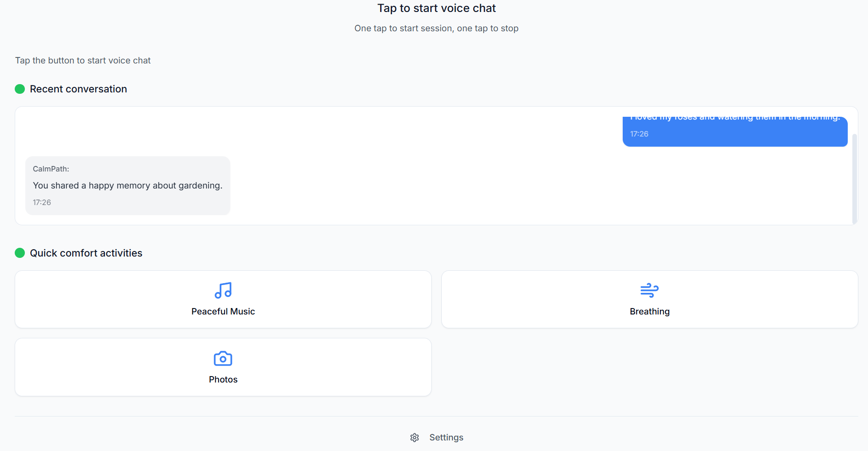Open the Photos activity via its label

(223, 380)
